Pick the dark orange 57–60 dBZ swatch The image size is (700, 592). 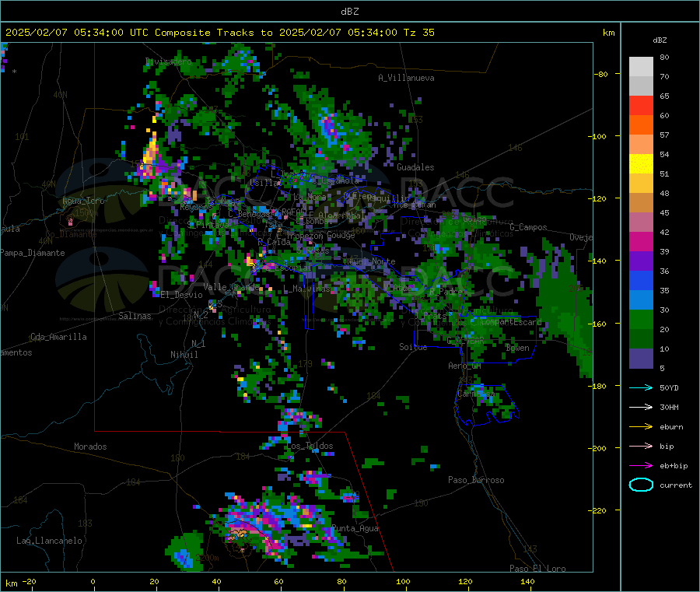641,125
